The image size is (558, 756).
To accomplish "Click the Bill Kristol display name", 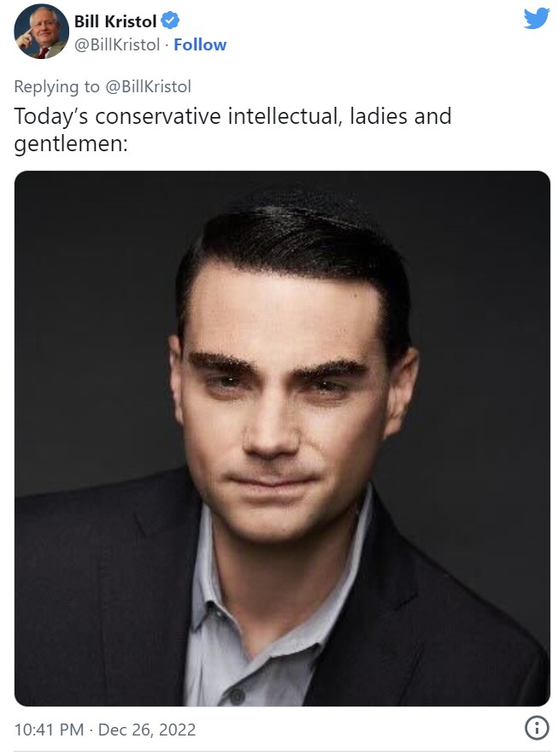I will [x=115, y=21].
